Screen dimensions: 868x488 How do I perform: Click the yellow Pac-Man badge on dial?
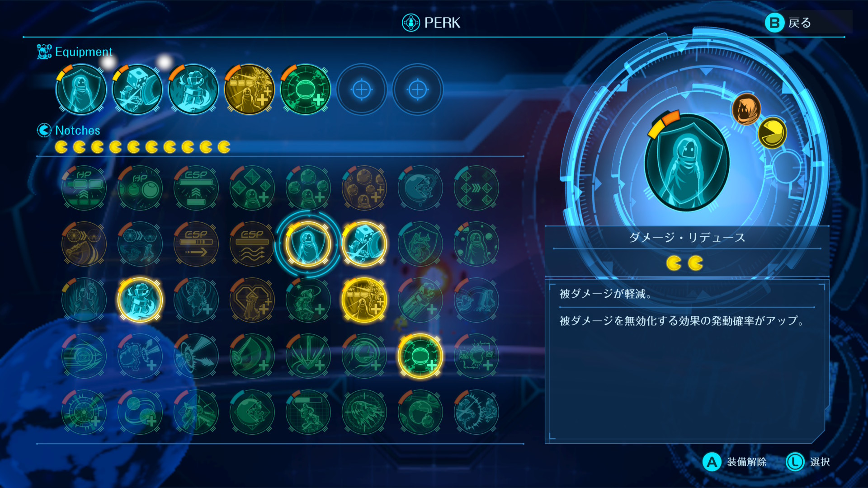[x=772, y=133]
